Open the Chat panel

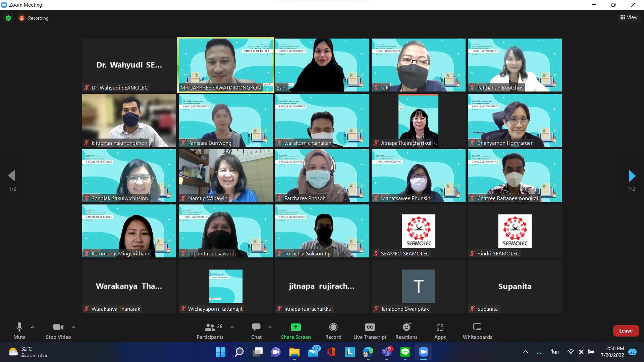pos(256,330)
